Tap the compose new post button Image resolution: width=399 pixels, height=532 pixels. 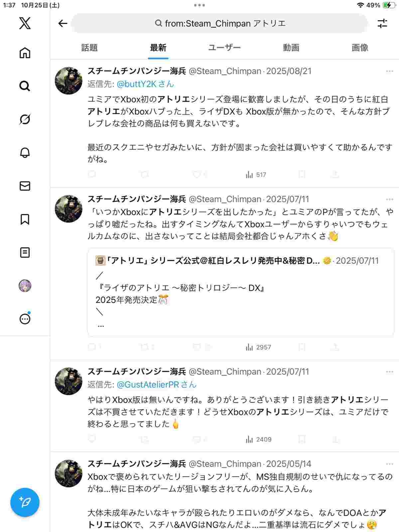25,502
